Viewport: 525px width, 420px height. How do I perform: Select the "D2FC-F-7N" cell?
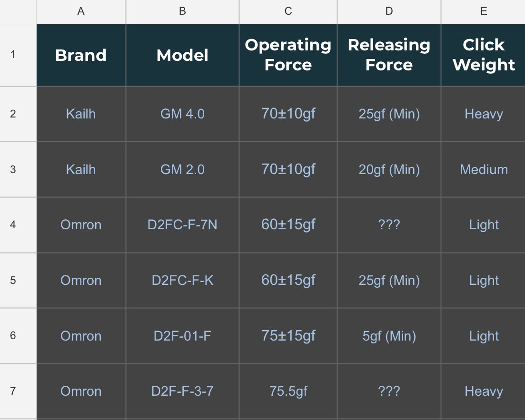point(182,225)
